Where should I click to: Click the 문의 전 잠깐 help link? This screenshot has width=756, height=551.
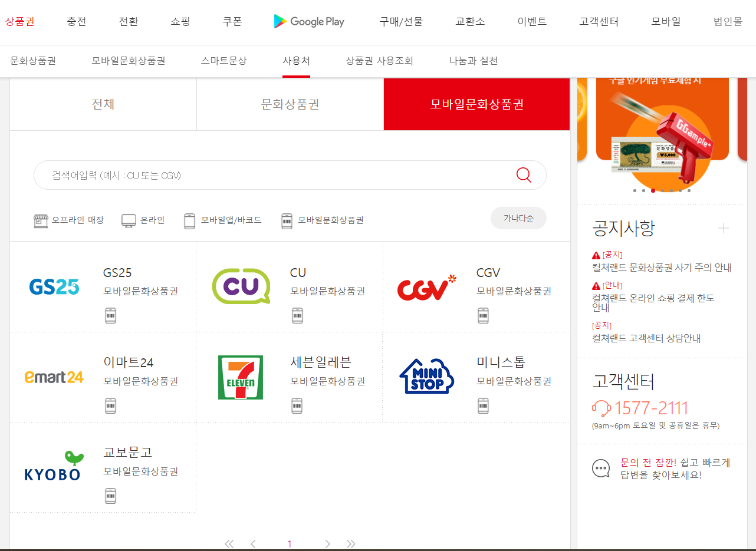pos(675,468)
